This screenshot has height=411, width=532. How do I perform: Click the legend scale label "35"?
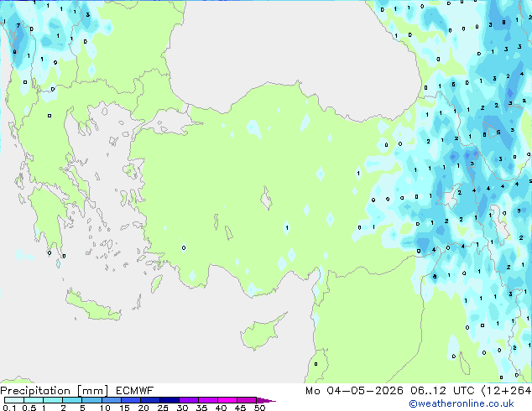tap(201, 408)
